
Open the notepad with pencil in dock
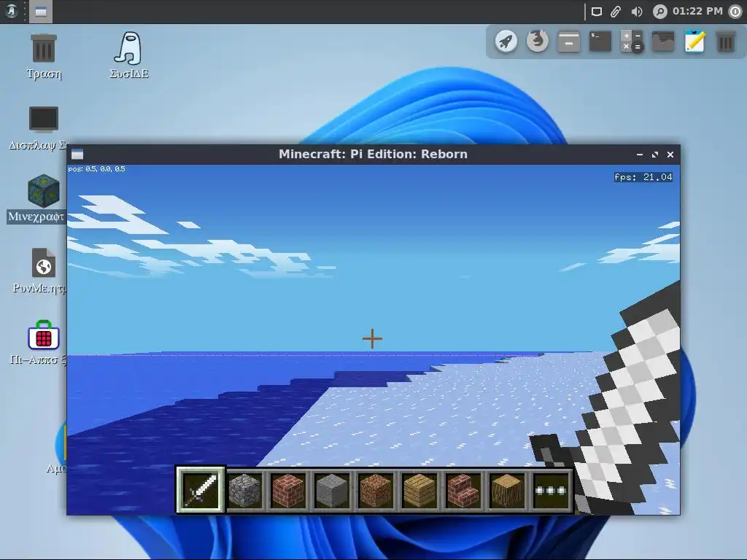(694, 42)
